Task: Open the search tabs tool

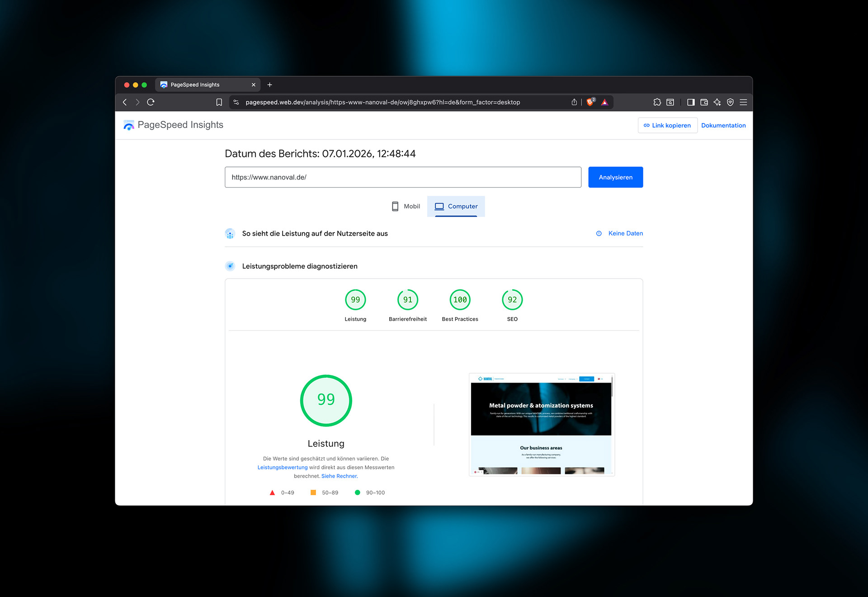Action: coord(670,102)
